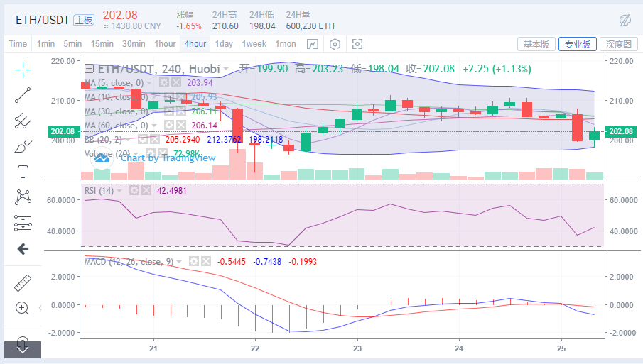Expand MA (5, close, 0) dropdown arrow

click(x=150, y=83)
